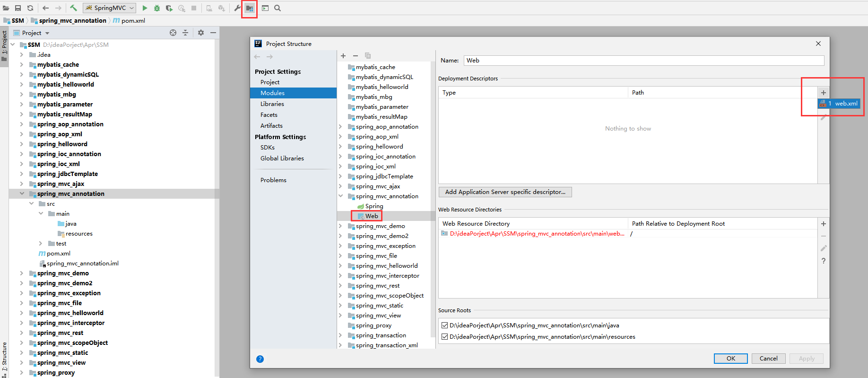Viewport: 868px width, 378px height.
Task: Add a web resource directory with plus icon
Action: [824, 224]
